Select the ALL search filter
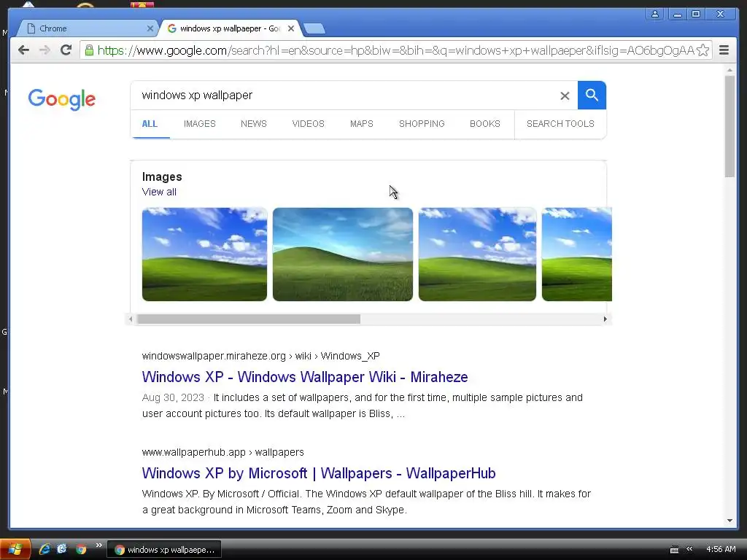 (x=150, y=124)
